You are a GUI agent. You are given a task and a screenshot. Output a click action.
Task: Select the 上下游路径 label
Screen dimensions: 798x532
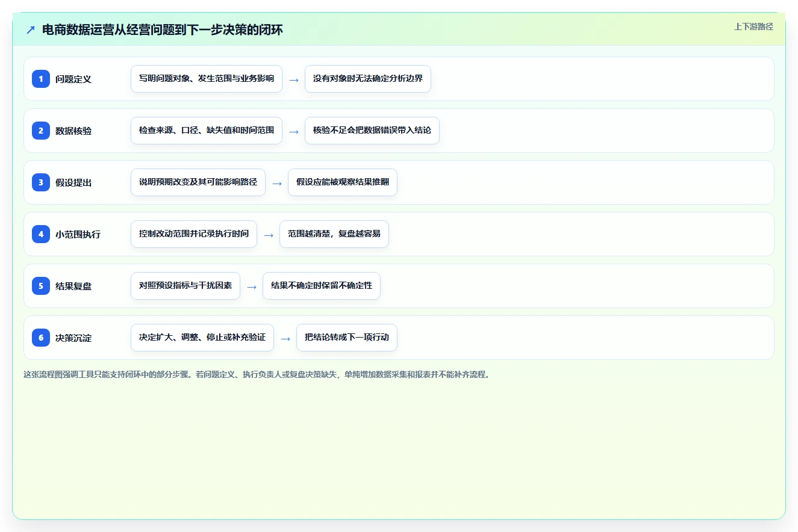(x=753, y=27)
